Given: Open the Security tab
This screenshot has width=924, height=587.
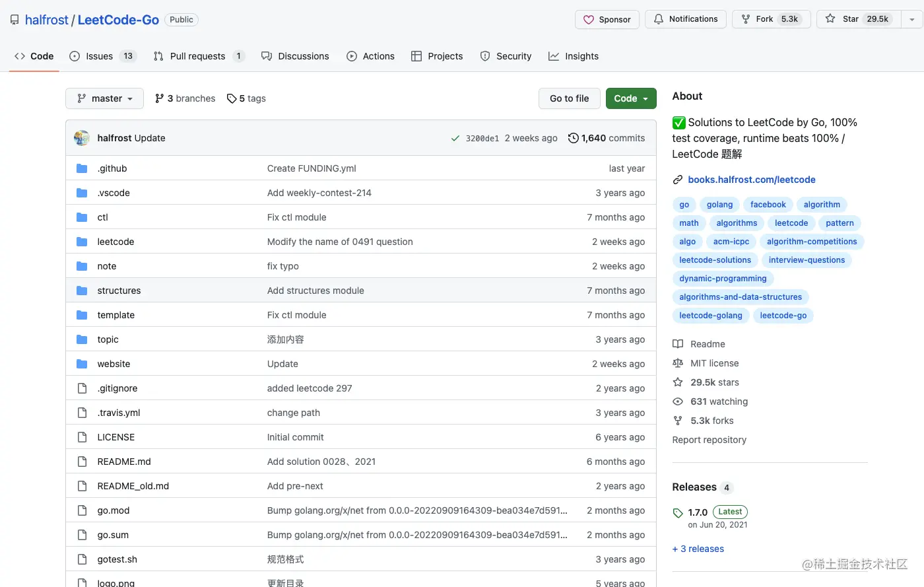Looking at the screenshot, I should point(506,56).
